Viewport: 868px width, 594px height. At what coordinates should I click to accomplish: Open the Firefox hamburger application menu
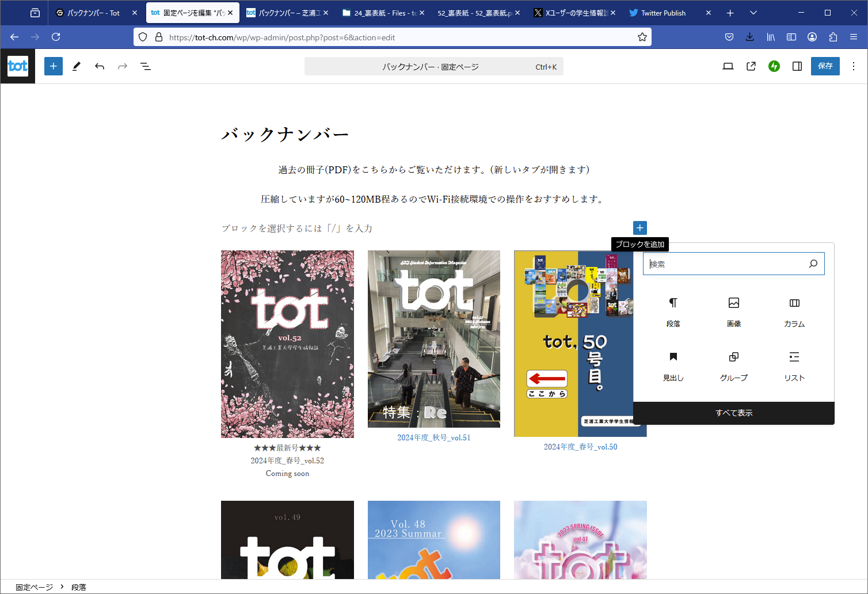pos(854,36)
